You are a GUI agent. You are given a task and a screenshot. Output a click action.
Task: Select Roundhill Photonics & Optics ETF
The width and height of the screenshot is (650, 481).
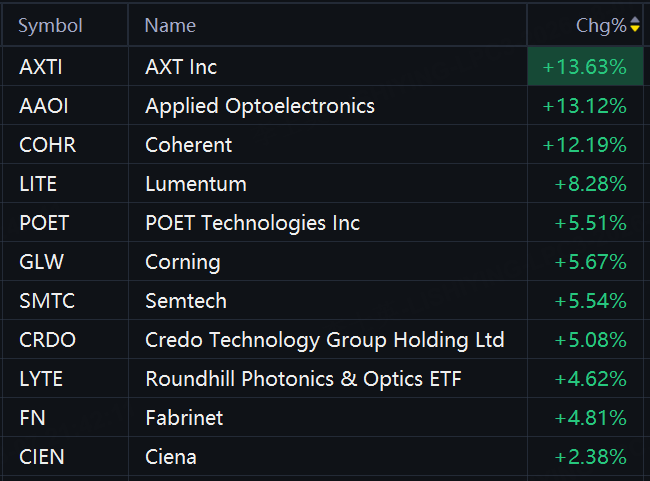pyautogui.click(x=303, y=379)
